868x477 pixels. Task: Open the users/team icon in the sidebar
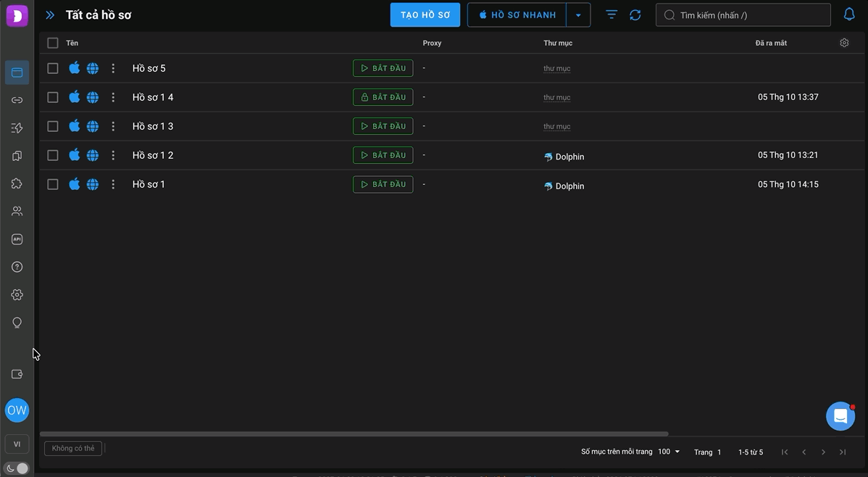[17, 211]
